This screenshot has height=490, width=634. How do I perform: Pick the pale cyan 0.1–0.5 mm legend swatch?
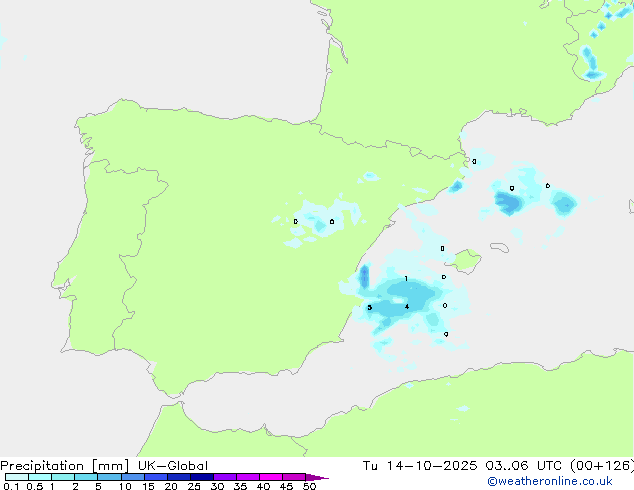point(15,478)
